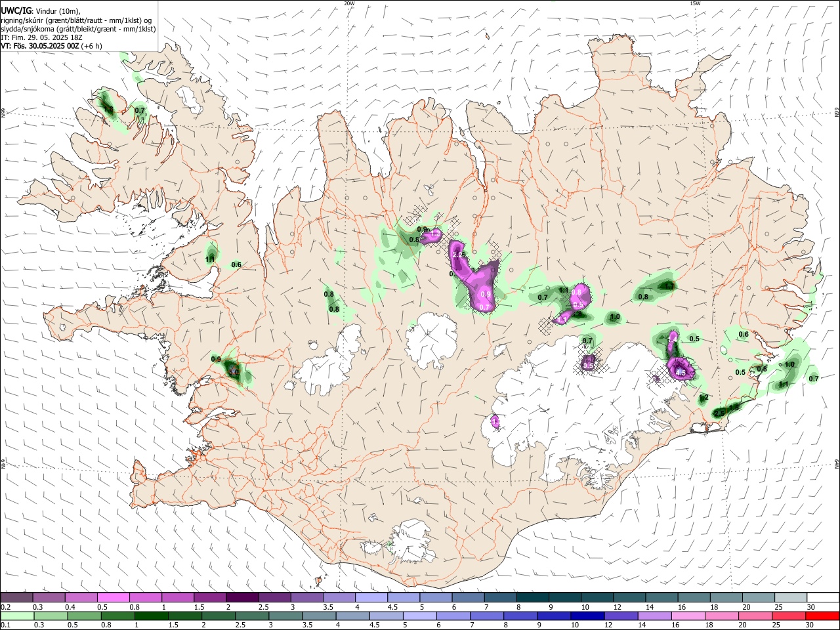The image size is (840, 630).
Task: Click upper legend swatch between 0.5 and 0.8
Action: click(x=113, y=597)
